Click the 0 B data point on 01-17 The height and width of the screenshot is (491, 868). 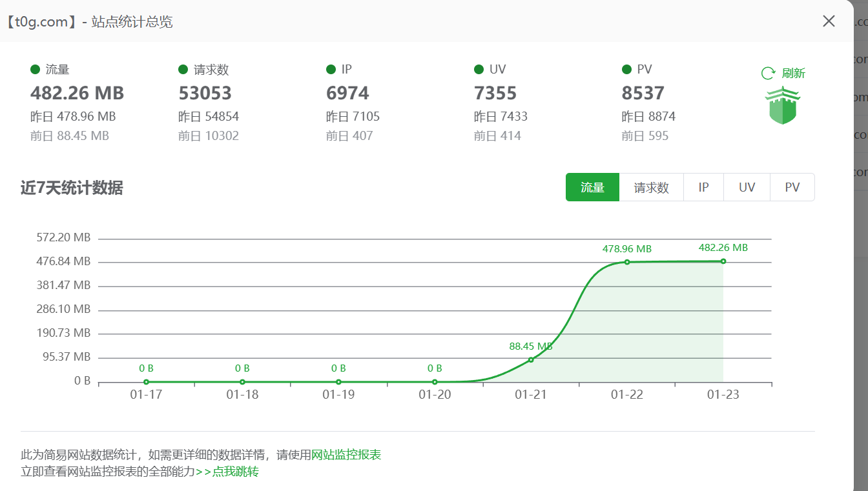[147, 381]
